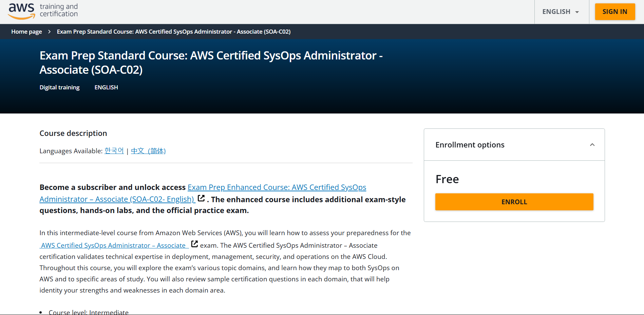The image size is (644, 315).
Task: Open the ENGLISH language dropdown
Action: pyautogui.click(x=561, y=12)
